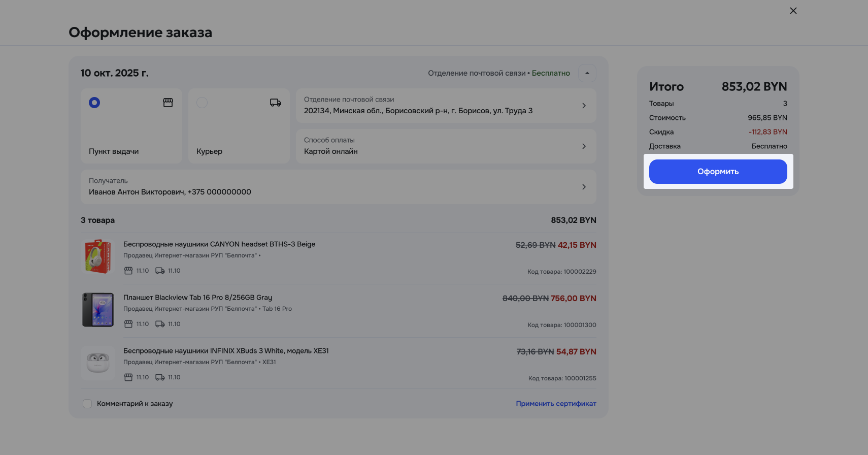Click pickup date icon under INFINIX XBuds
This screenshot has width=868, height=455.
(128, 377)
